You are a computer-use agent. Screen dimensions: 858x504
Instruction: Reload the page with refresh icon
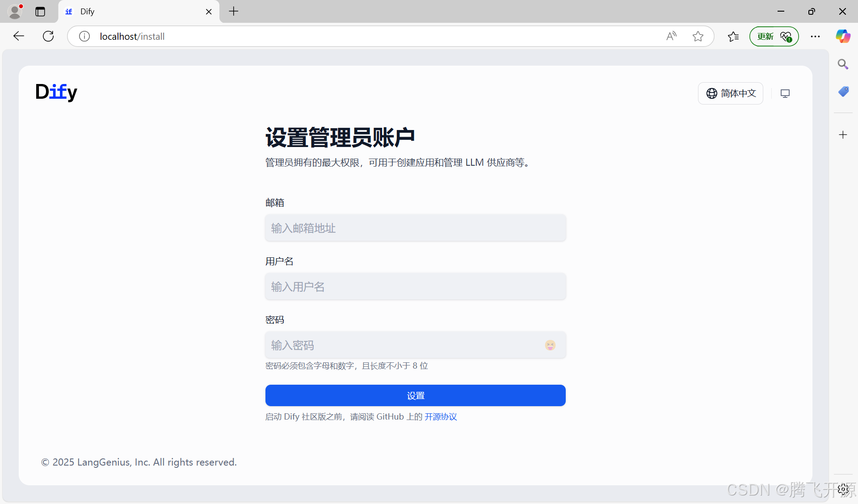pos(48,36)
